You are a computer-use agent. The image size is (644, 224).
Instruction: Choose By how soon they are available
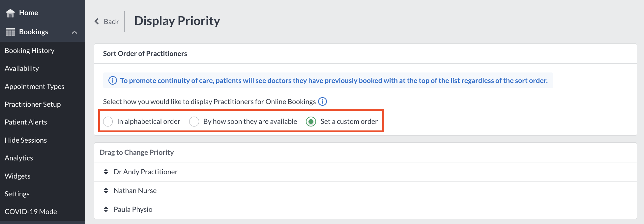(194, 122)
